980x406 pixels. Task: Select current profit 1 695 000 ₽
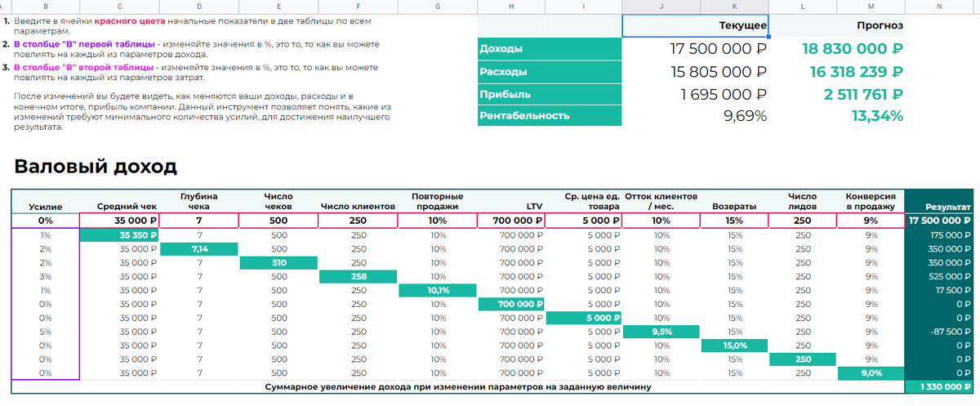coord(696,94)
